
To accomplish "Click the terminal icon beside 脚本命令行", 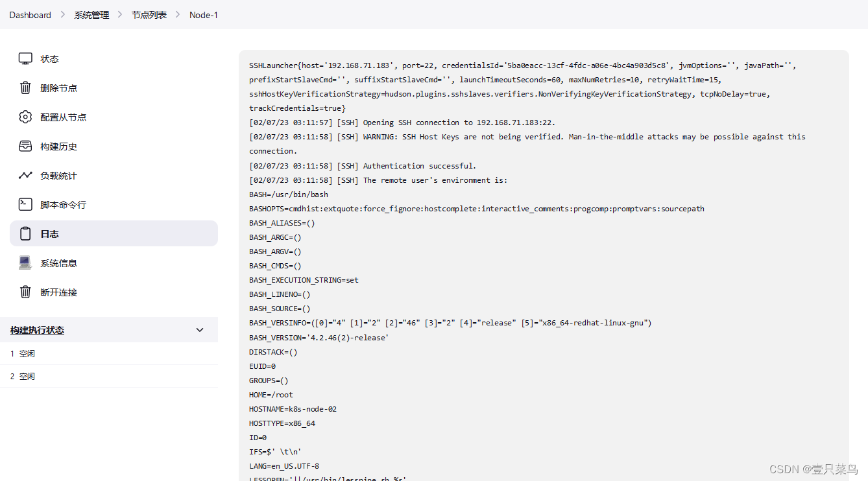I will (25, 205).
